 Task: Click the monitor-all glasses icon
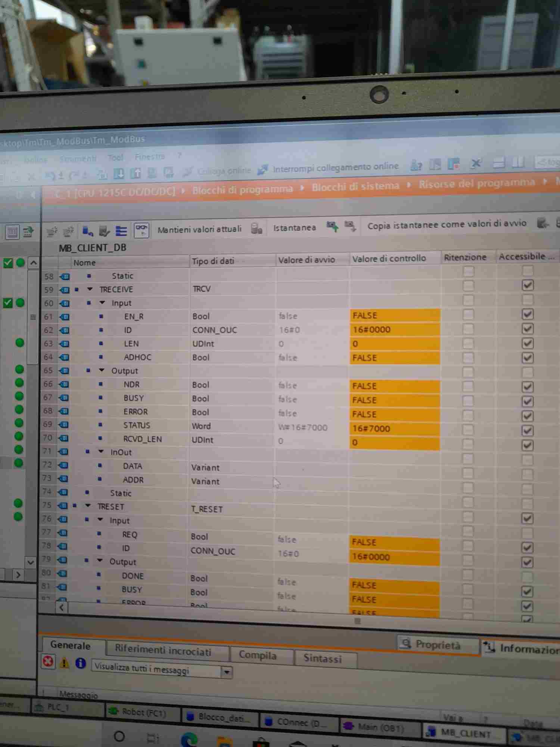(141, 230)
